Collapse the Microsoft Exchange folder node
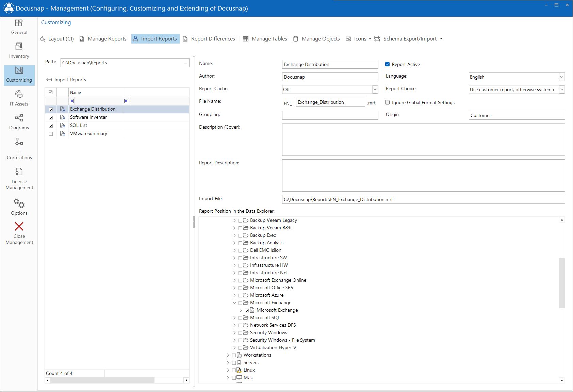 (x=234, y=303)
